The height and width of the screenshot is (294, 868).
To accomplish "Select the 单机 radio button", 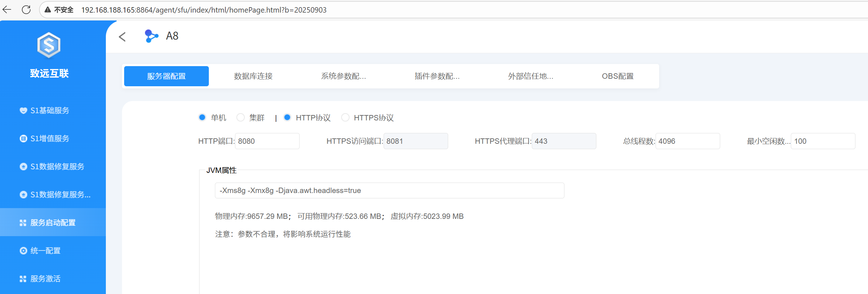I will pos(202,118).
